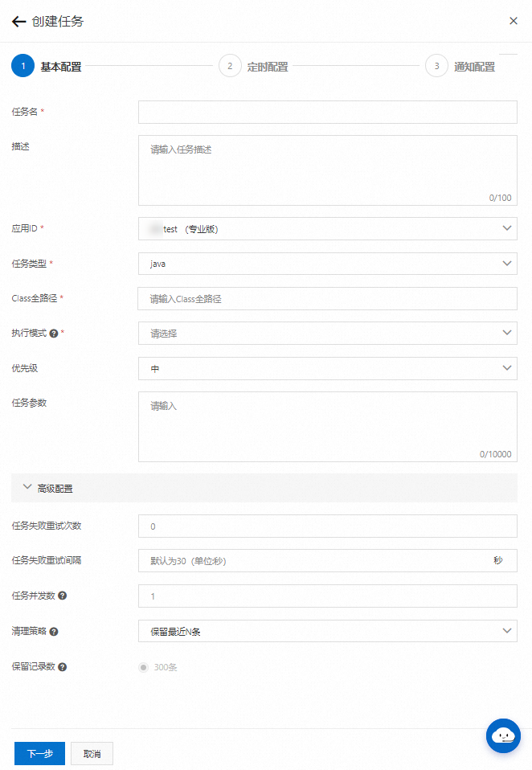Click help icon next to 清理策略
The height and width of the screenshot is (770, 532).
click(54, 632)
